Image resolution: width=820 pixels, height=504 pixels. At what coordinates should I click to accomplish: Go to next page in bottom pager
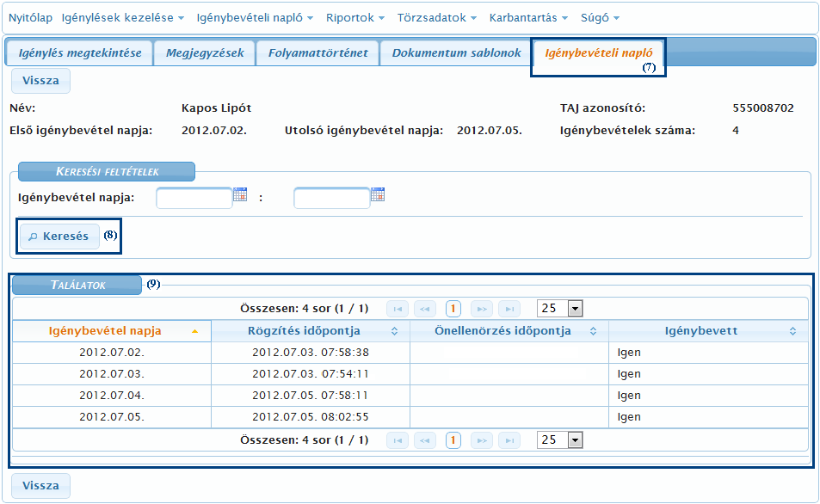tap(482, 440)
